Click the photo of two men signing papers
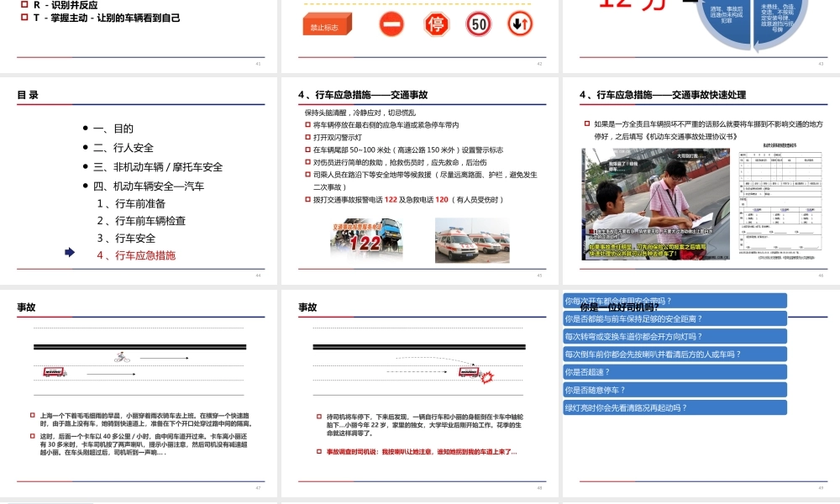The image size is (840, 504). click(656, 204)
